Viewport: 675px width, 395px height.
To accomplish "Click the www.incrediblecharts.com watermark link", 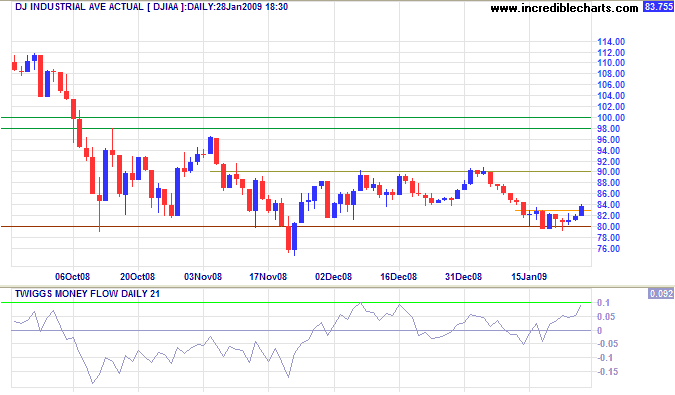I will click(x=564, y=8).
